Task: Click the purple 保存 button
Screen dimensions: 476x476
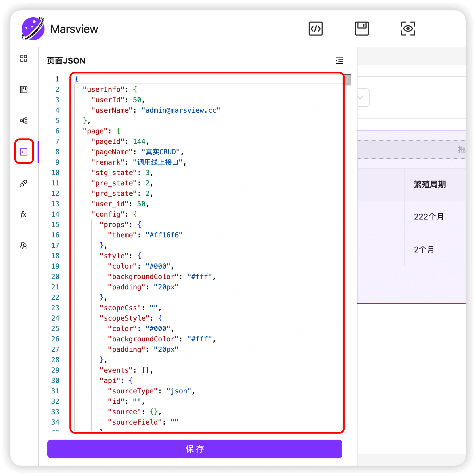Action: (x=195, y=449)
